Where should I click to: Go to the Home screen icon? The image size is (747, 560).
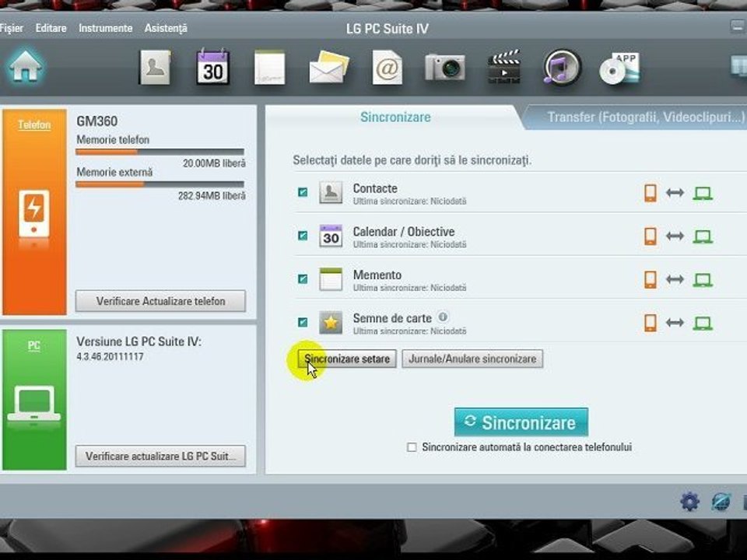click(25, 67)
